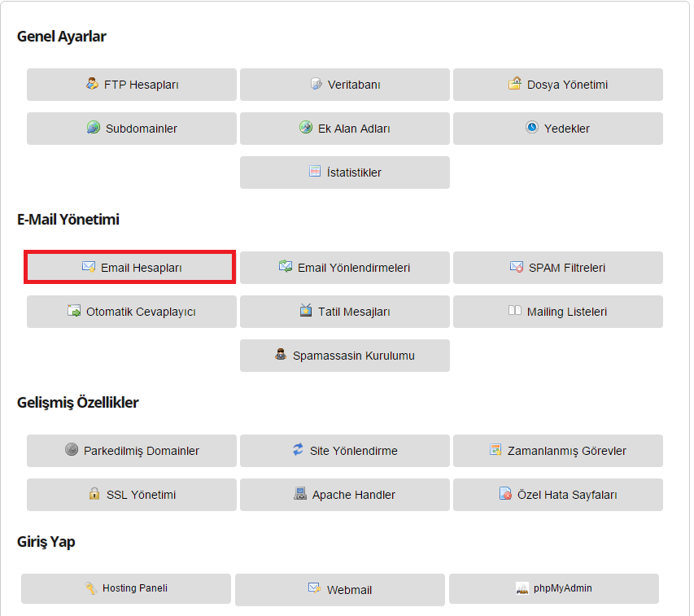Select Otomatik Cevaplayıcı
The width and height of the screenshot is (694, 616).
pyautogui.click(x=132, y=312)
